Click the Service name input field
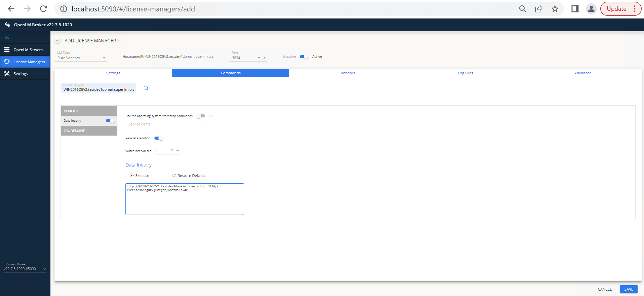The image size is (644, 296). 163,124
